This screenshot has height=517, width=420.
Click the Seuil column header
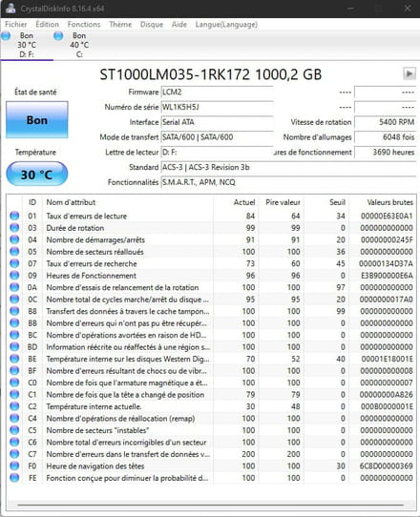[x=326, y=202]
